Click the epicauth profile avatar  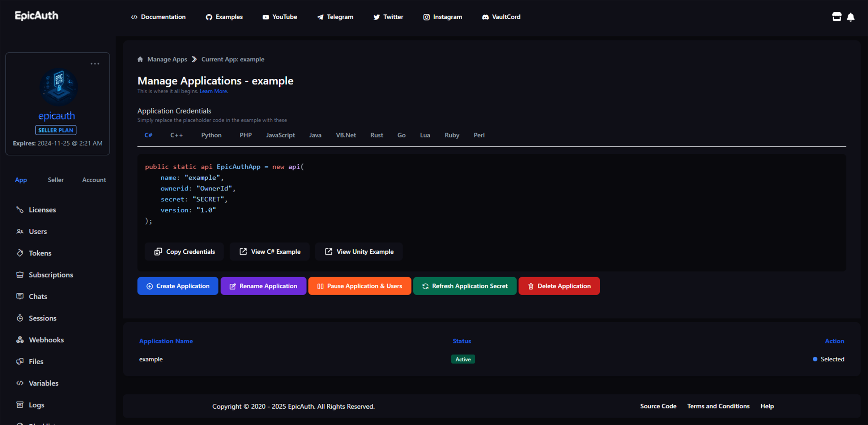[x=58, y=87]
